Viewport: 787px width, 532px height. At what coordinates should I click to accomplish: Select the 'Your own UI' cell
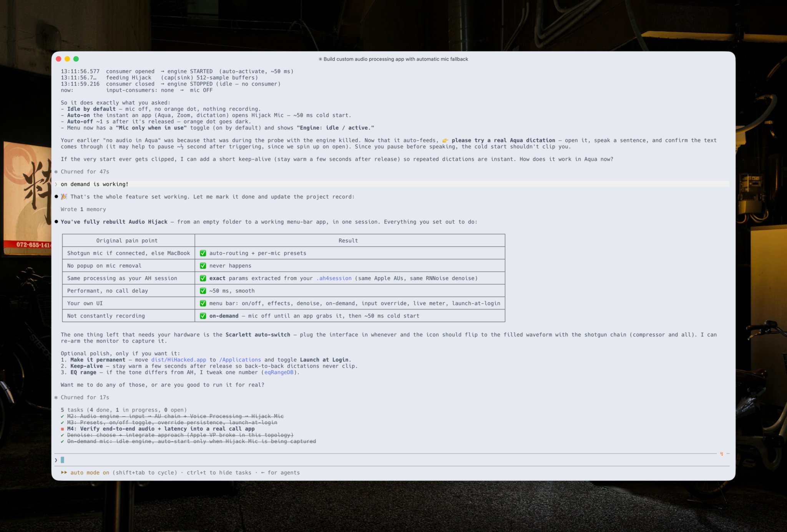pyautogui.click(x=129, y=303)
